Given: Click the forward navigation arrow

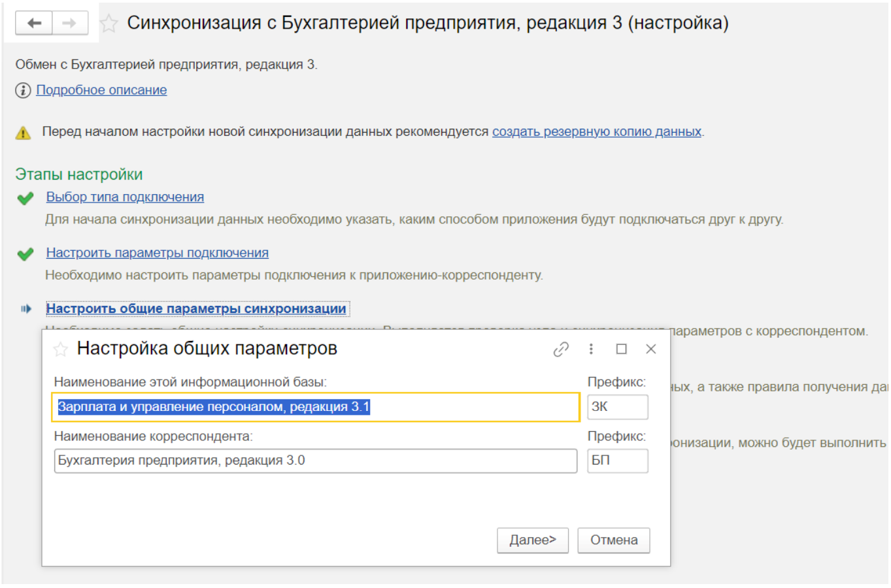Looking at the screenshot, I should coord(69,24).
